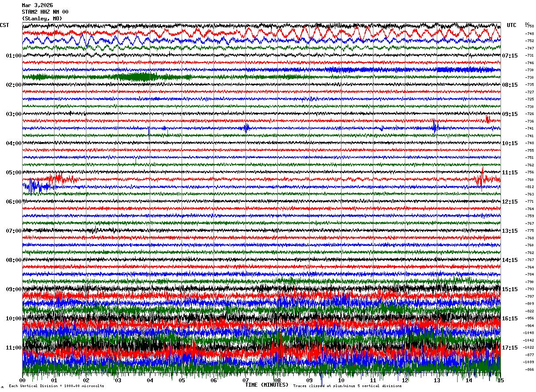Select the CST time label "02:00"

pos(14,85)
